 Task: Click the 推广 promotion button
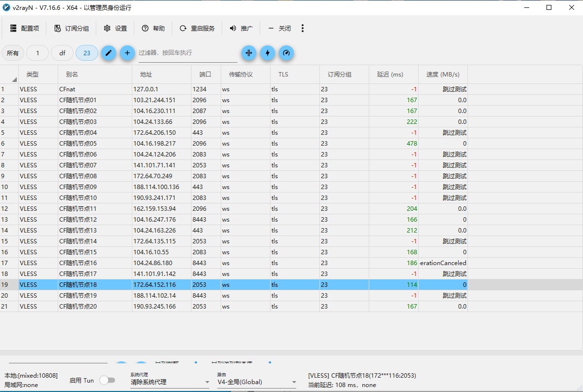click(x=241, y=29)
